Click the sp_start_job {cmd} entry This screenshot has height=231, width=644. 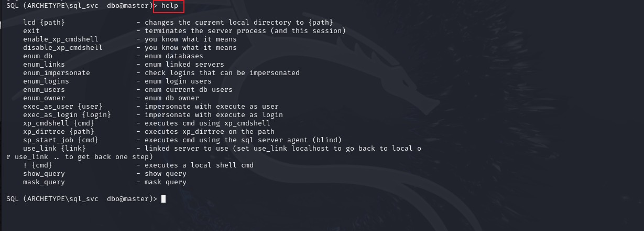(x=61, y=140)
